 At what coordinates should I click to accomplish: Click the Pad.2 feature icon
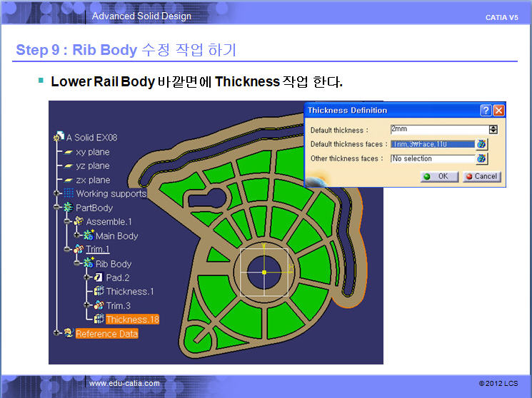click(99, 277)
